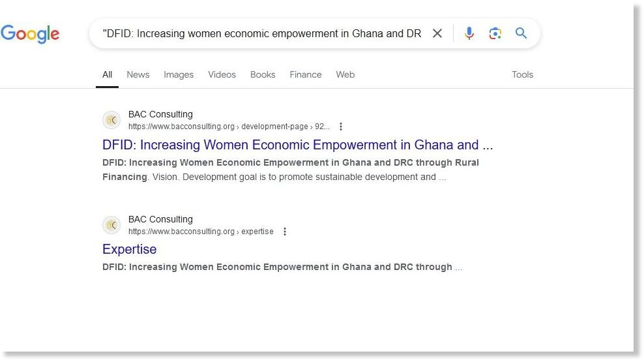Open options menu for first result
644x362 pixels.
click(x=340, y=127)
